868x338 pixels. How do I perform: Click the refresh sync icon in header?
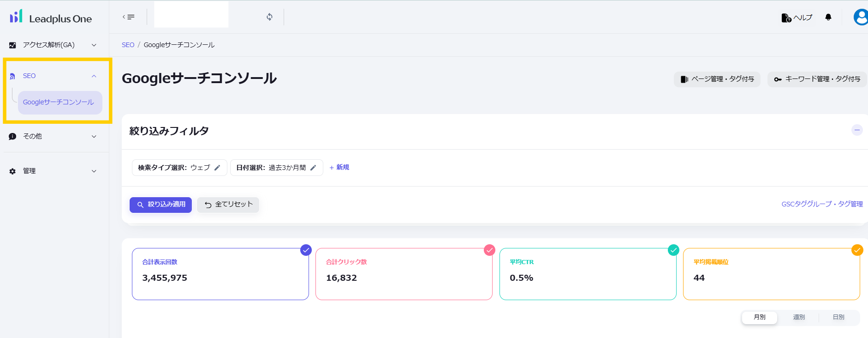269,17
